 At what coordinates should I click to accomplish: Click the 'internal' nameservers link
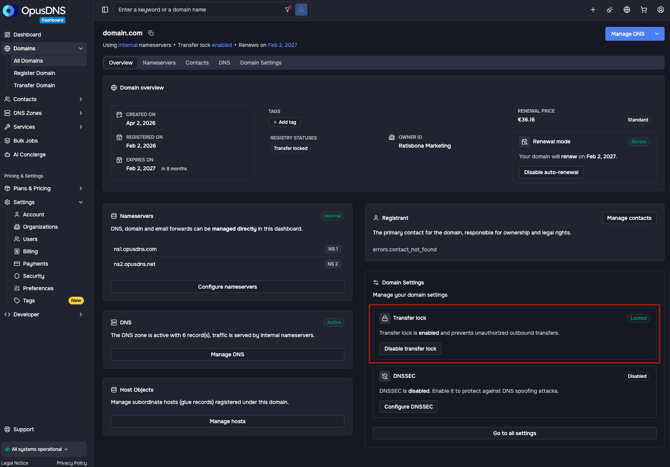coord(128,45)
